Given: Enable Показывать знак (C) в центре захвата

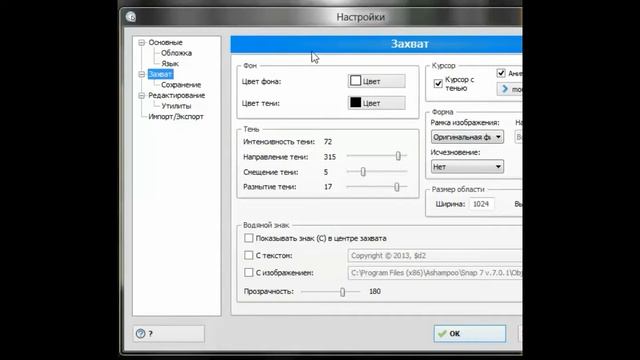Looking at the screenshot, I should 249,238.
